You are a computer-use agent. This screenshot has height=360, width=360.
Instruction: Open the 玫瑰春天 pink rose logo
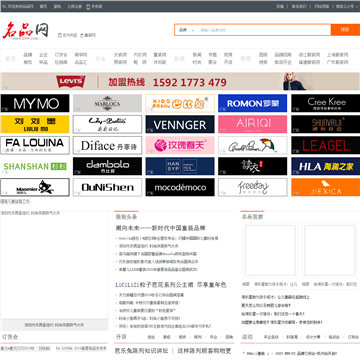(x=180, y=145)
